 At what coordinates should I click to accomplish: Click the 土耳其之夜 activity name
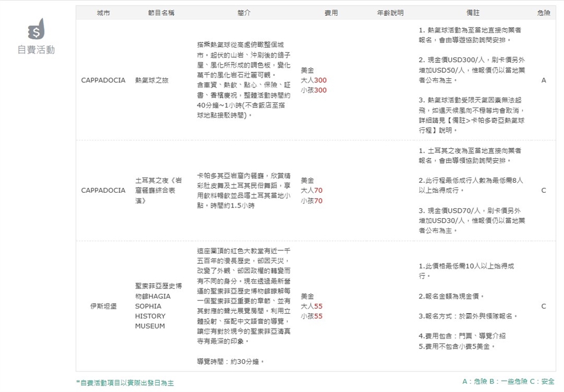tap(158, 190)
